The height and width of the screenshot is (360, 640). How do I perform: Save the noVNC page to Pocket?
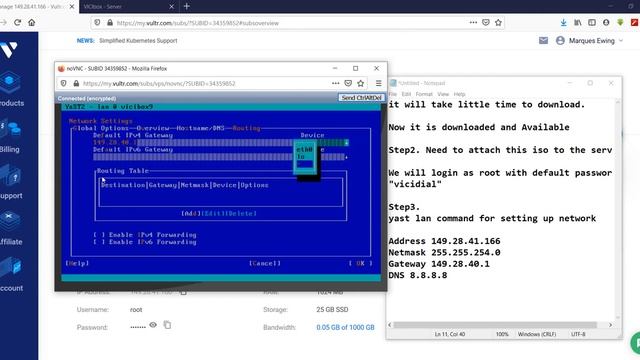pyautogui.click(x=348, y=83)
